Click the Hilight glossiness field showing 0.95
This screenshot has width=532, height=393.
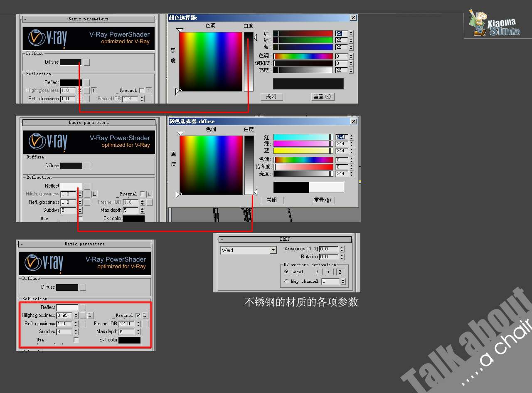coord(65,316)
